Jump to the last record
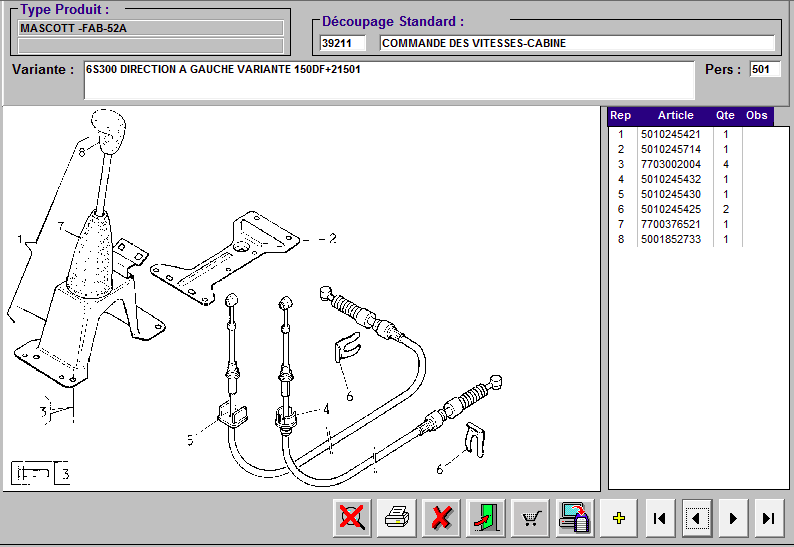The width and height of the screenshot is (794, 547). tap(768, 518)
